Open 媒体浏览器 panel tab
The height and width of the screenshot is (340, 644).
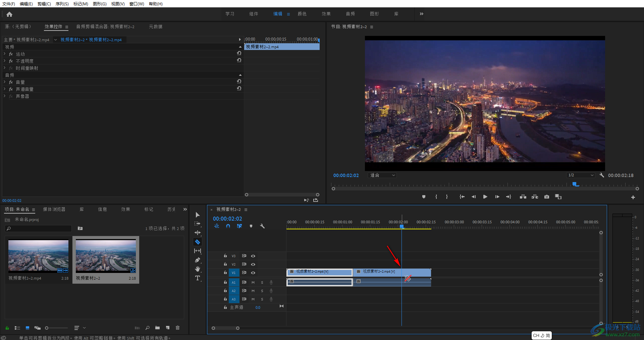54,209
